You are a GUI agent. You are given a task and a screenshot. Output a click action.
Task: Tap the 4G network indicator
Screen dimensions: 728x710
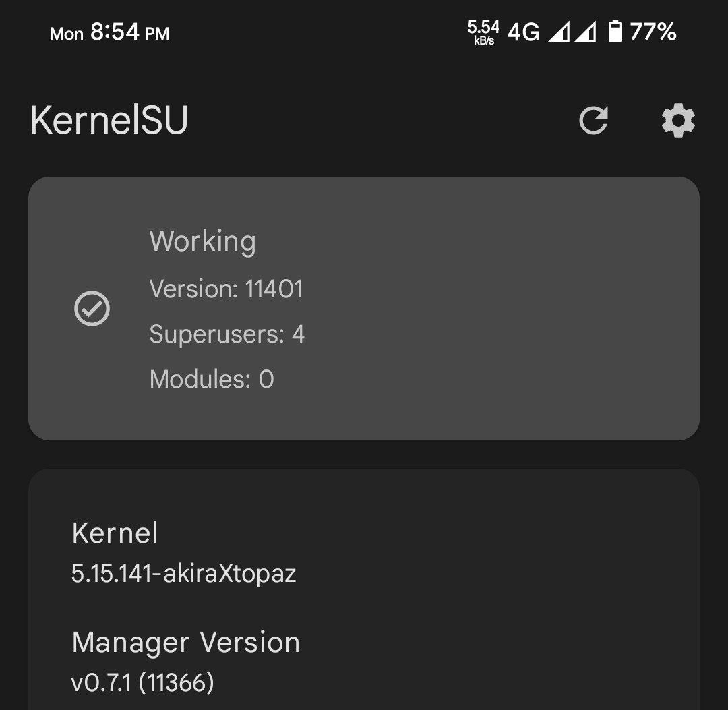(x=523, y=32)
